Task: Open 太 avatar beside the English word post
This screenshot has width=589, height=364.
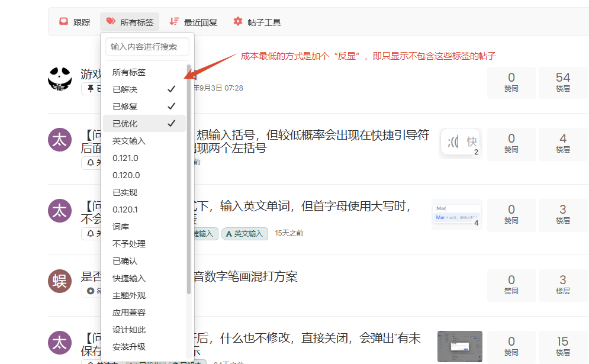Action: (x=60, y=211)
